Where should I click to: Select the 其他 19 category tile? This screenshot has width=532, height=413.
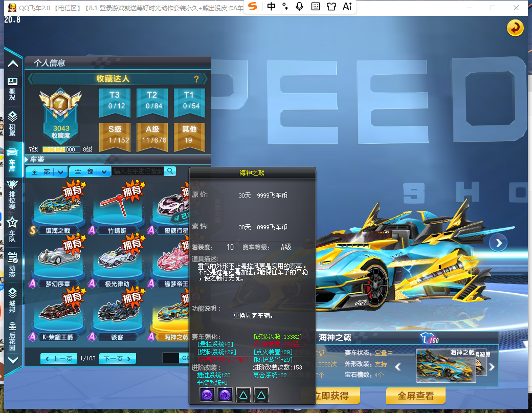tap(190, 137)
